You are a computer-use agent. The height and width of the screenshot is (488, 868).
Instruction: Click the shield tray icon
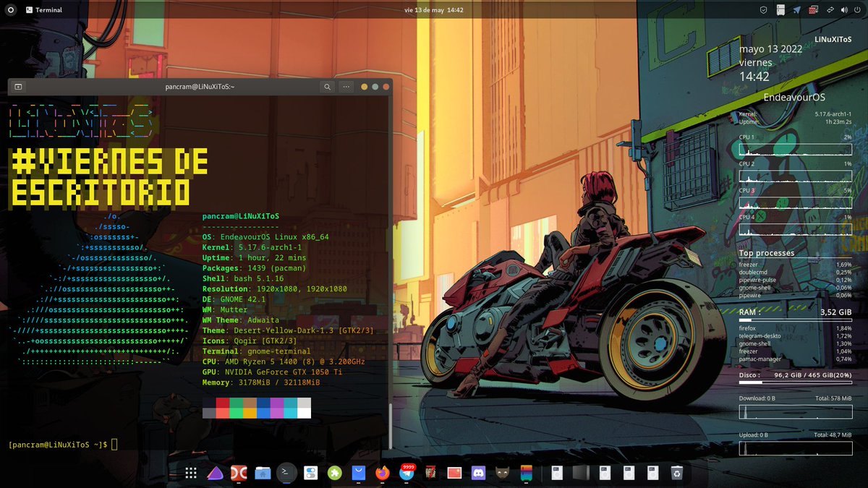pyautogui.click(x=763, y=10)
